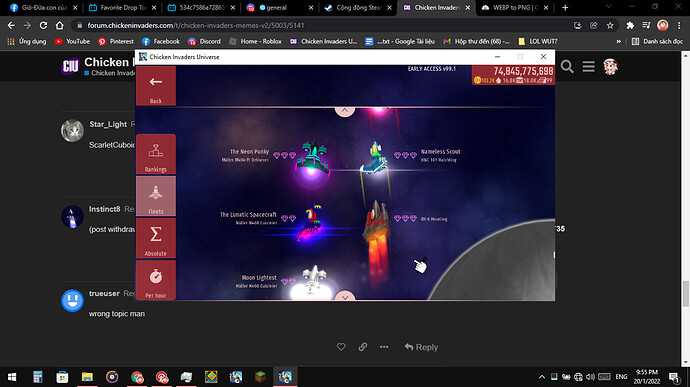
Task: Expand fleet list downward with bottom chevron
Action: click(x=345, y=296)
